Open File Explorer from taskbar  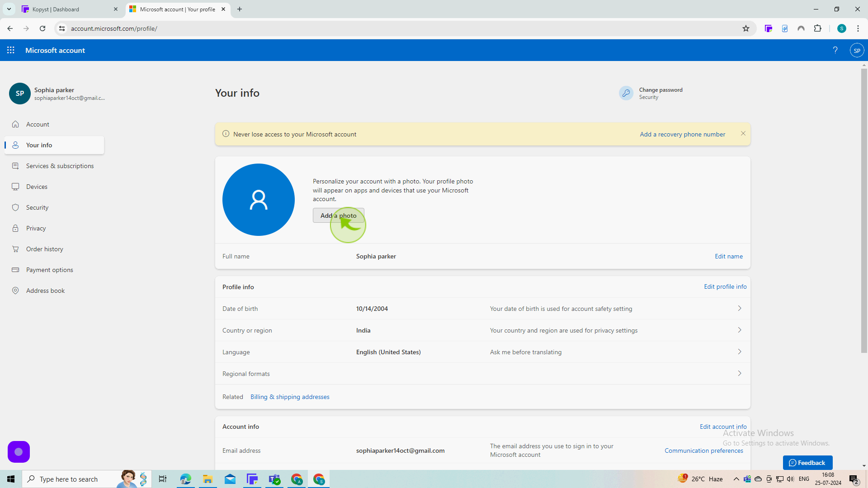click(x=208, y=479)
